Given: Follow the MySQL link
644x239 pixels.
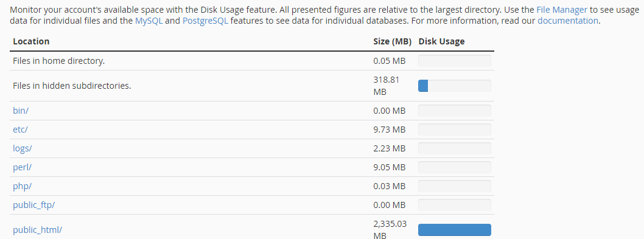Looking at the screenshot, I should pos(149,21).
